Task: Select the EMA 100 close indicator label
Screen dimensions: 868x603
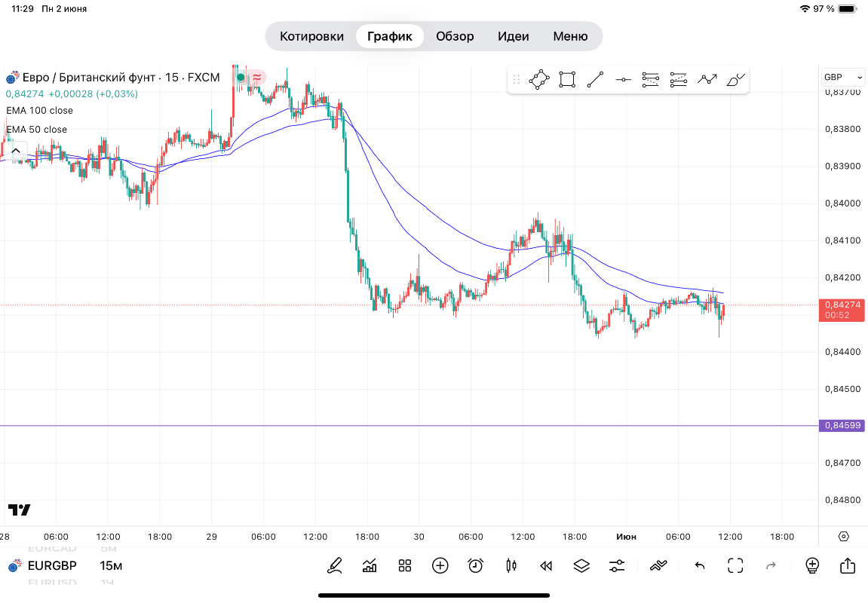Action: 40,111
